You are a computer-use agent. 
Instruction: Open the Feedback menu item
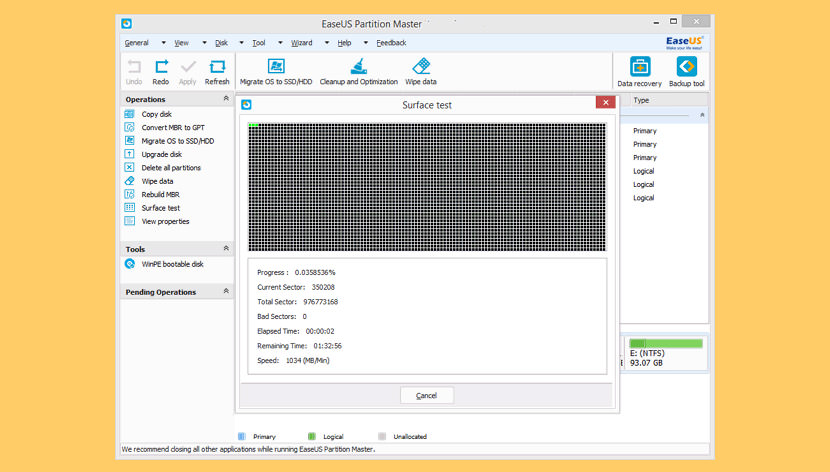(x=391, y=43)
